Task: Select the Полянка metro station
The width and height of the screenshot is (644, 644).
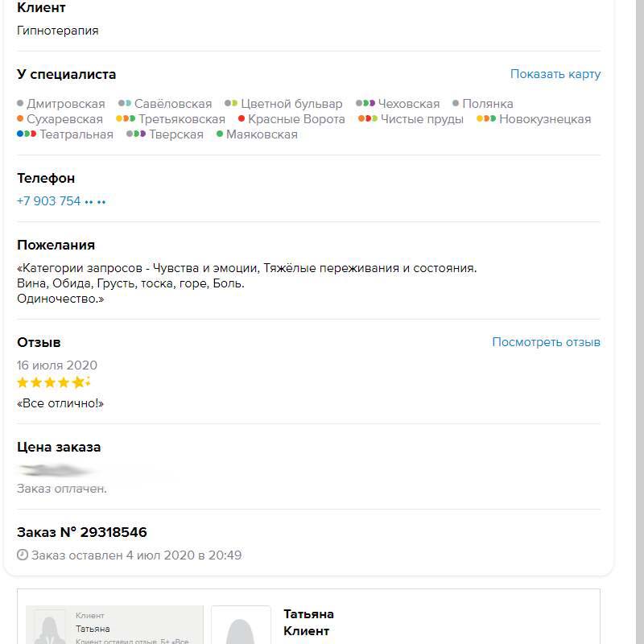Action: tap(487, 104)
